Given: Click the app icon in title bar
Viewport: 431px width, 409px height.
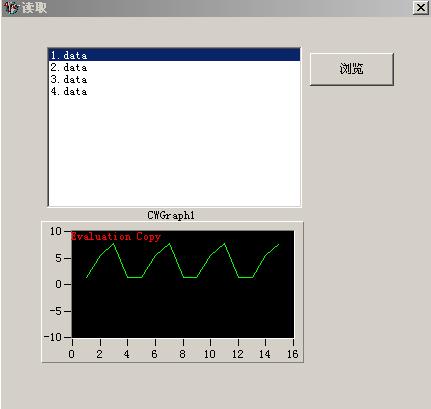Looking at the screenshot, I should (x=12, y=8).
